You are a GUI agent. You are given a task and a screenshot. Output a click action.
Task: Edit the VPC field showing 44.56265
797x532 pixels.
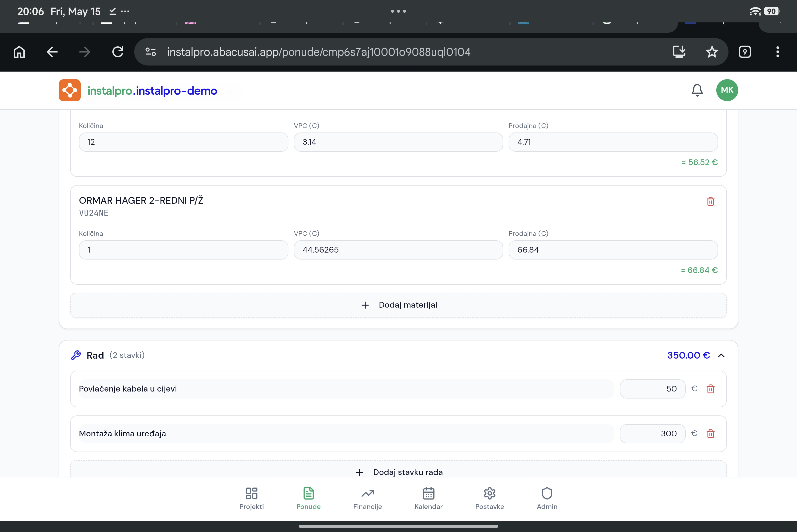[x=398, y=250]
